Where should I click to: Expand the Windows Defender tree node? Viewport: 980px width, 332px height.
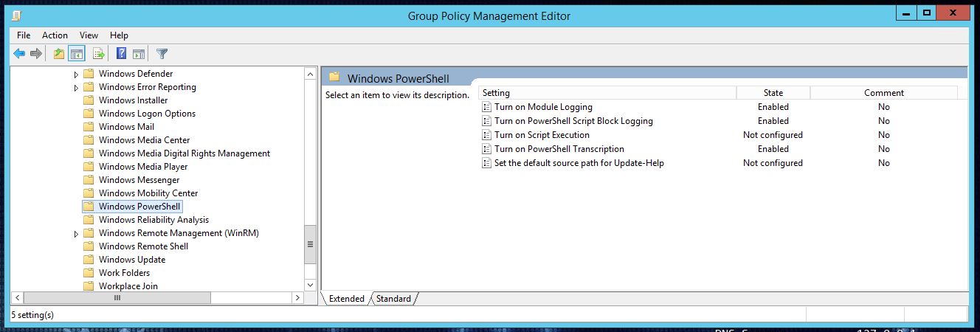click(x=76, y=75)
